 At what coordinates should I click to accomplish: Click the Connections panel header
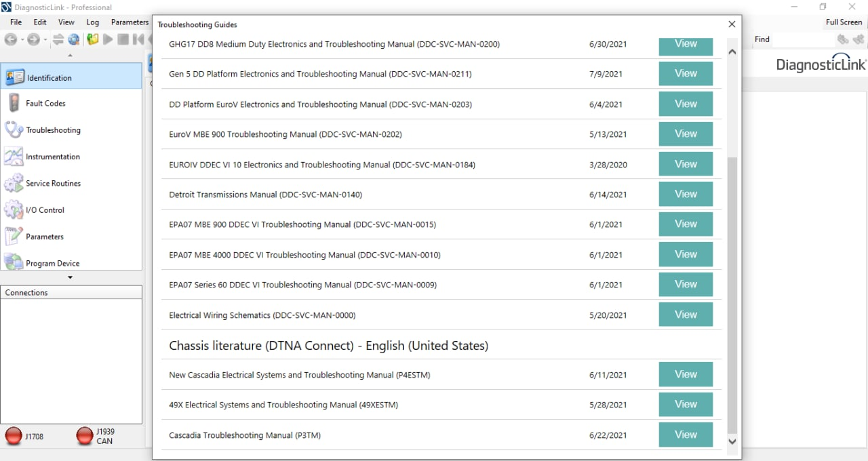71,292
